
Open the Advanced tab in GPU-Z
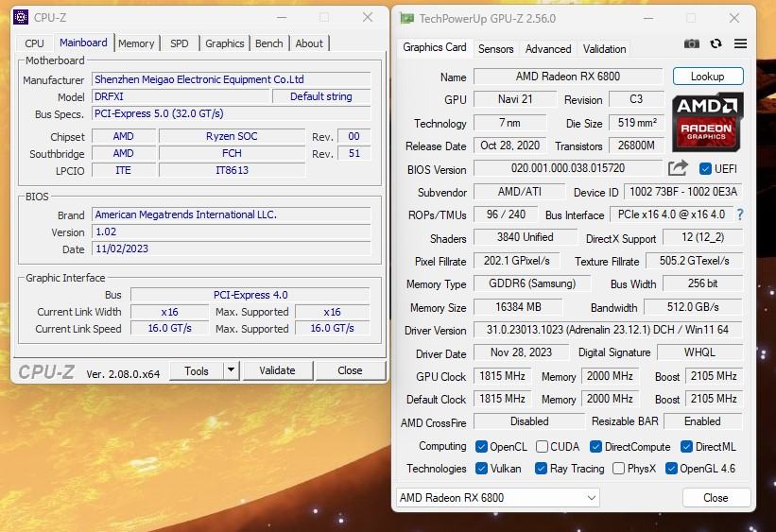tap(548, 49)
